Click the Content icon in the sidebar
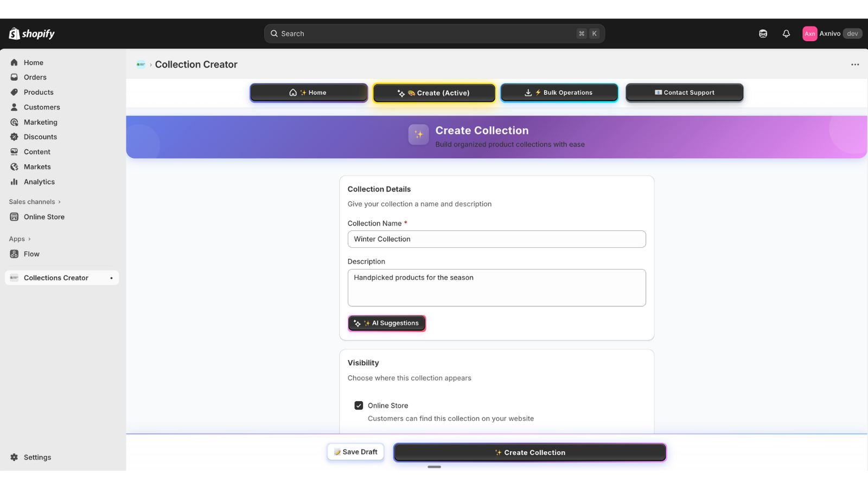 click(x=14, y=152)
